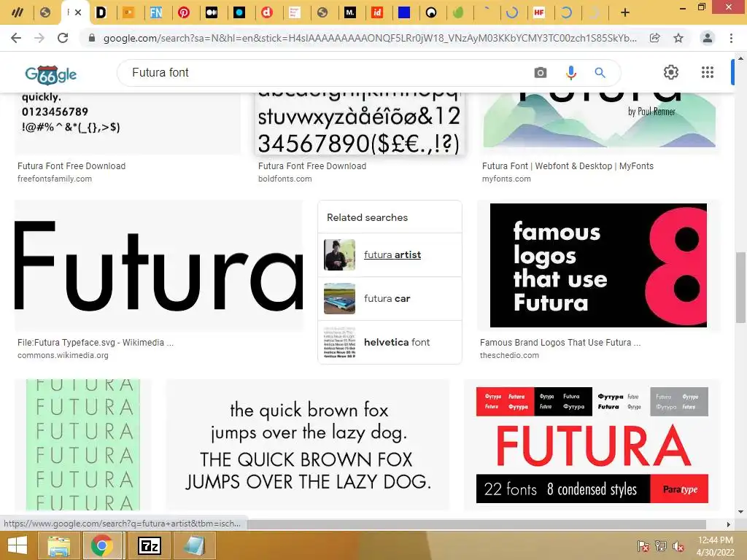Screen dimensions: 747x560
Task: View site info via the padlock icon
Action: [x=92, y=38]
